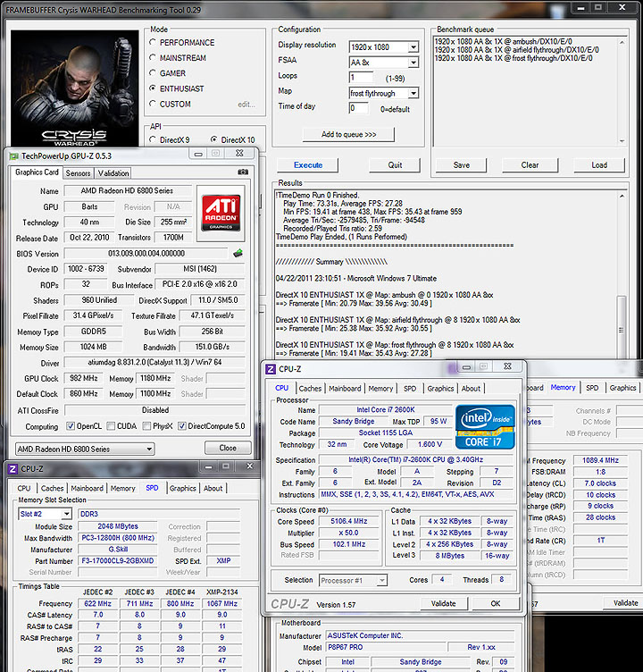
Task: Click OK in front CPU-Z window
Action: tap(496, 603)
